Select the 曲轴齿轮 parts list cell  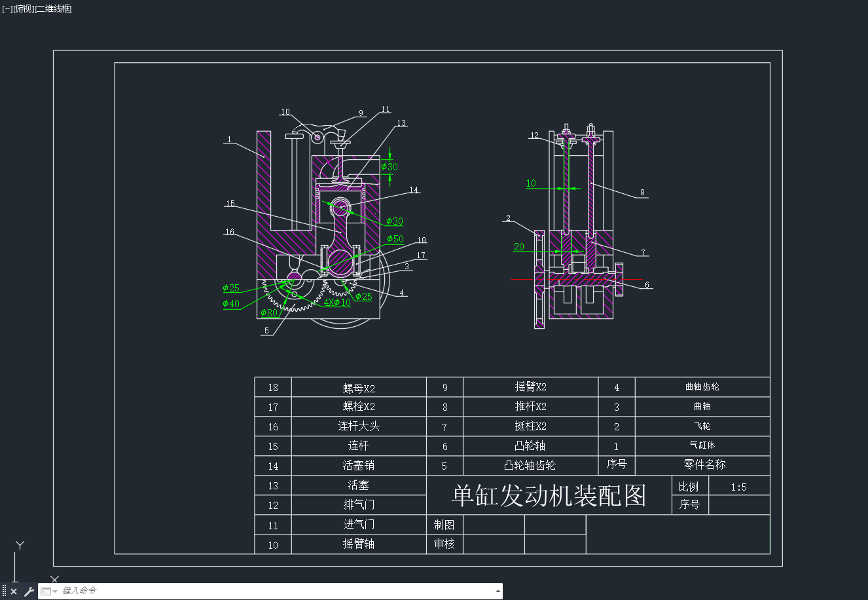tap(702, 387)
